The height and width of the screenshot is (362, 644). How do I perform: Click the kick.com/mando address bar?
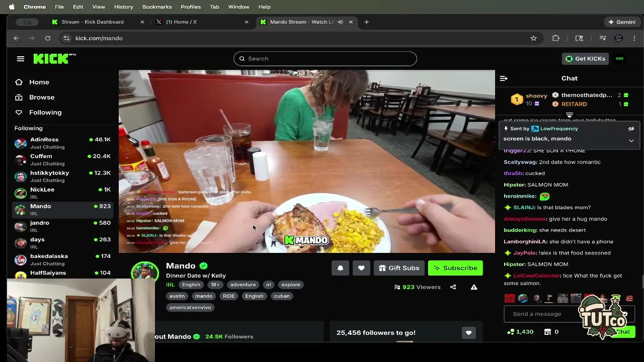pos(297,38)
